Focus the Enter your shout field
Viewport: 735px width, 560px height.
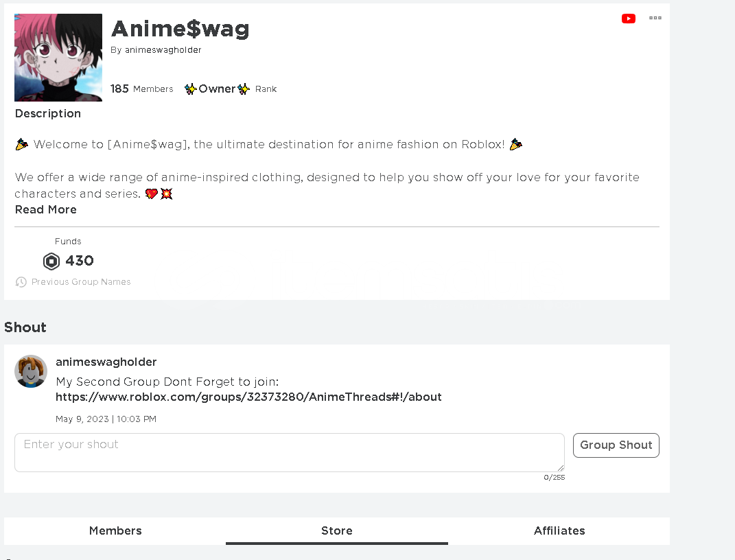click(x=289, y=452)
